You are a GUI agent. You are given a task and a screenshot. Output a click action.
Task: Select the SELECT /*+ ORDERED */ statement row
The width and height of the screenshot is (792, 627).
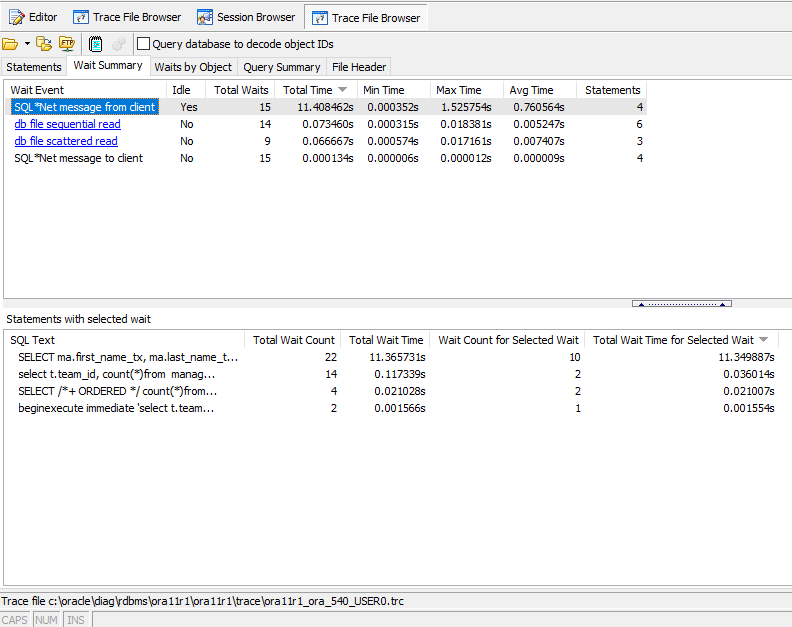pyautogui.click(x=392, y=391)
